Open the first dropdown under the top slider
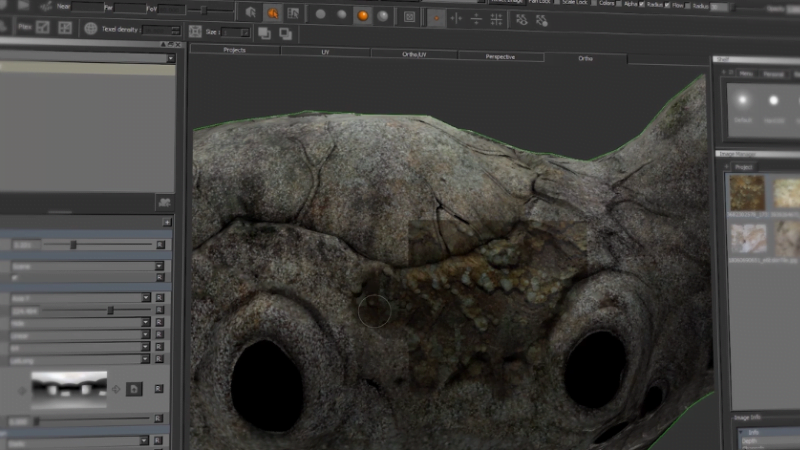 [159, 267]
